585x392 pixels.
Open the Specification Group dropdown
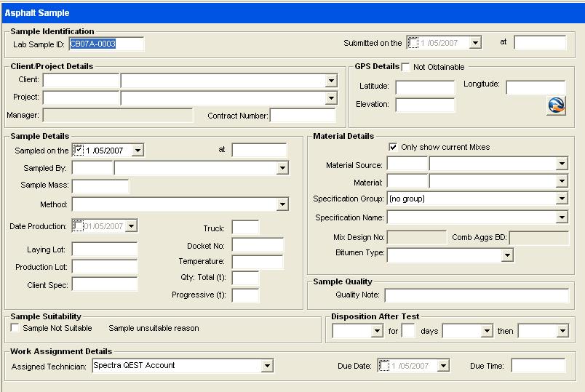[562, 199]
